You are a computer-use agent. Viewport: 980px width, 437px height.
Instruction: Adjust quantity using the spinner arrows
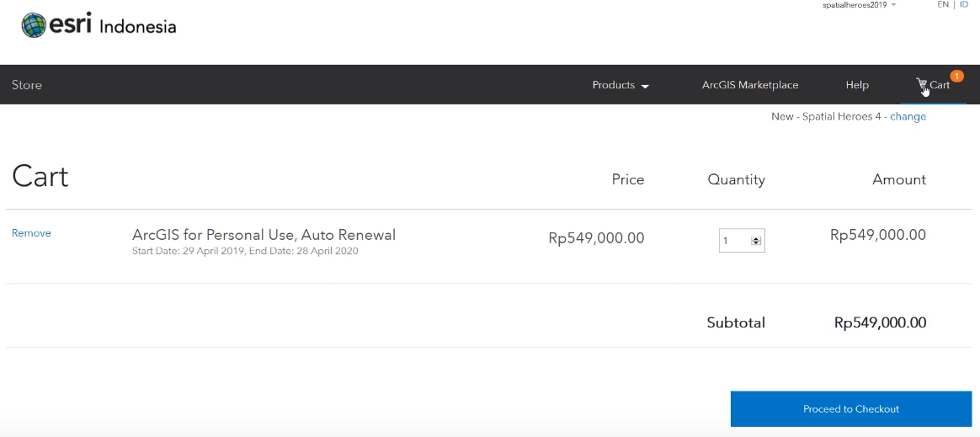(x=756, y=241)
